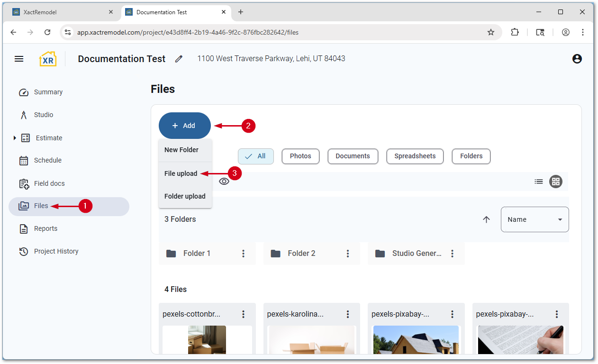This screenshot has height=364, width=598.
Task: Open the Name sort dropdown
Action: point(535,219)
